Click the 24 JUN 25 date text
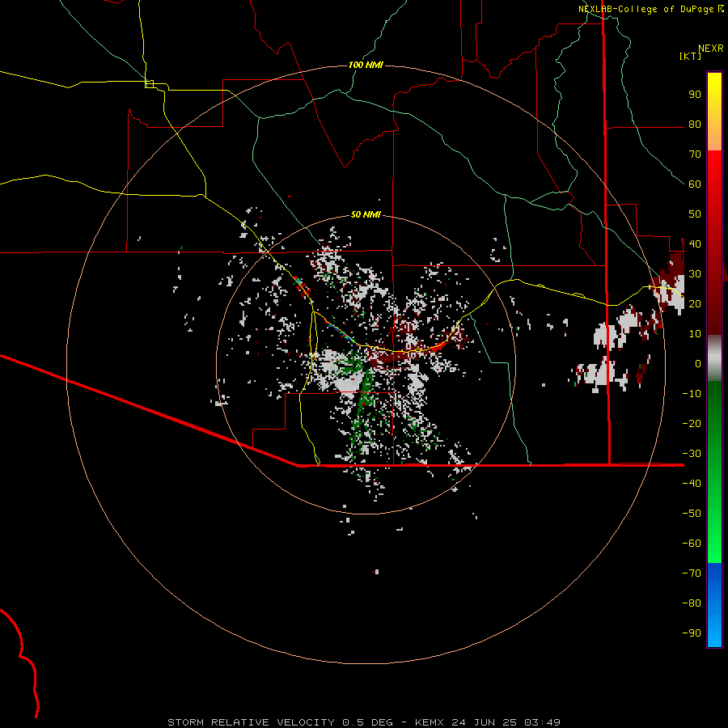 pyautogui.click(x=485, y=722)
